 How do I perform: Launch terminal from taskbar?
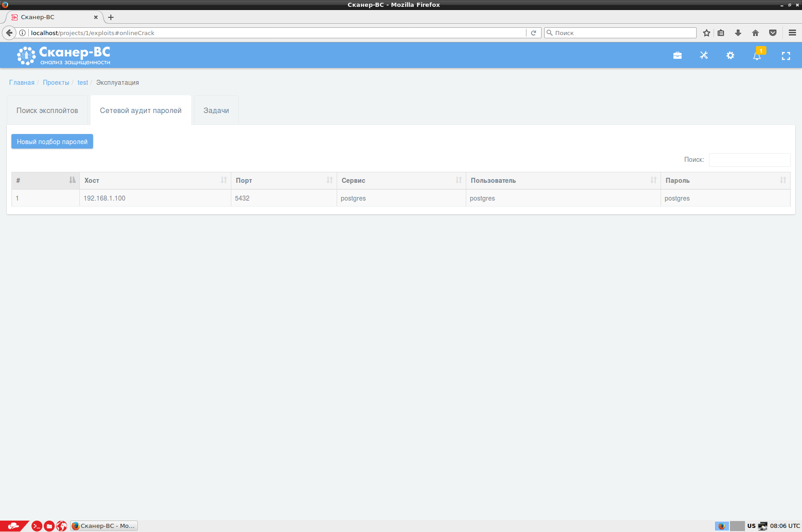(x=37, y=526)
